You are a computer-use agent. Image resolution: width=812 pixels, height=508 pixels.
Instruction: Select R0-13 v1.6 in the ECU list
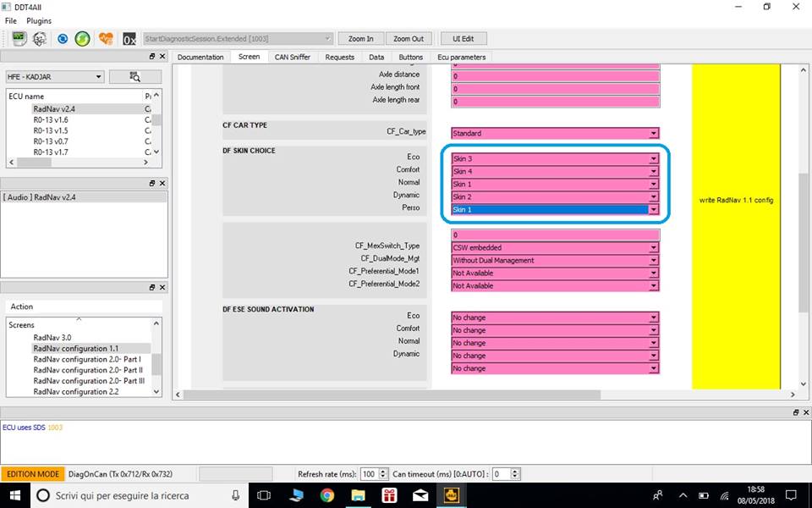[51, 119]
